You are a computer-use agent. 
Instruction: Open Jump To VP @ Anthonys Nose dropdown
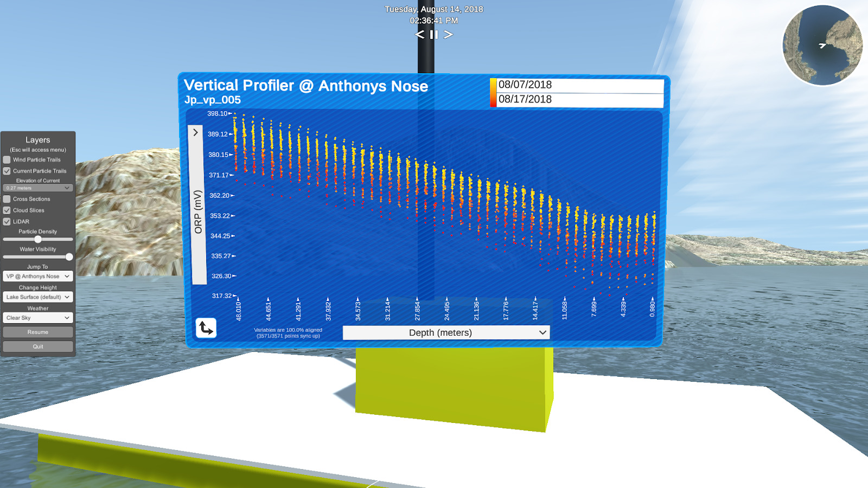pos(38,276)
